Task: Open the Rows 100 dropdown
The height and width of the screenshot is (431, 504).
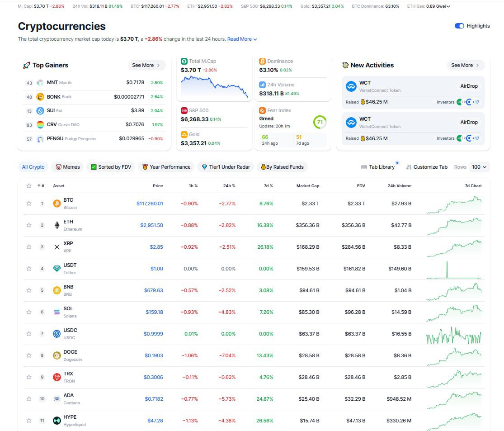Action: 480,167
